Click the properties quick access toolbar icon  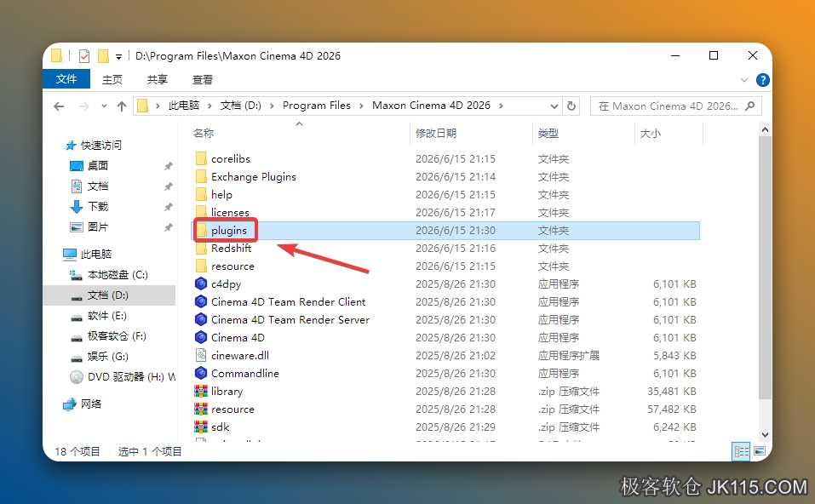[83, 55]
